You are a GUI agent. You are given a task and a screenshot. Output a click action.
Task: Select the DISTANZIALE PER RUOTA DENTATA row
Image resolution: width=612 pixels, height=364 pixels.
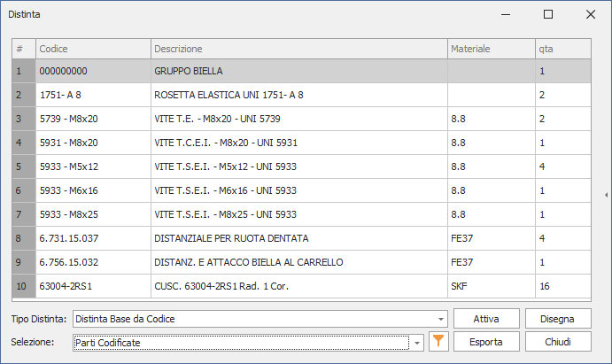coord(298,238)
